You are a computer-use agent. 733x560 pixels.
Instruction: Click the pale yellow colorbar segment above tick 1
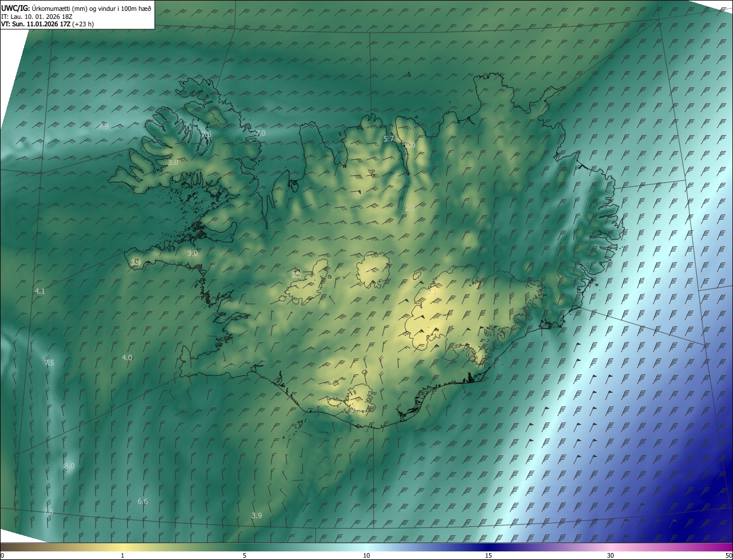[123, 547]
